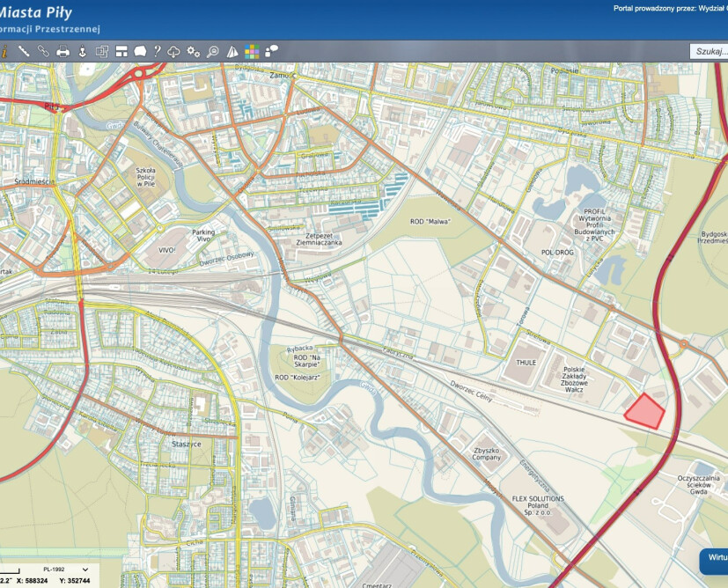728x588 pixels.
Task: Open the colored grid palette icon
Action: click(252, 51)
